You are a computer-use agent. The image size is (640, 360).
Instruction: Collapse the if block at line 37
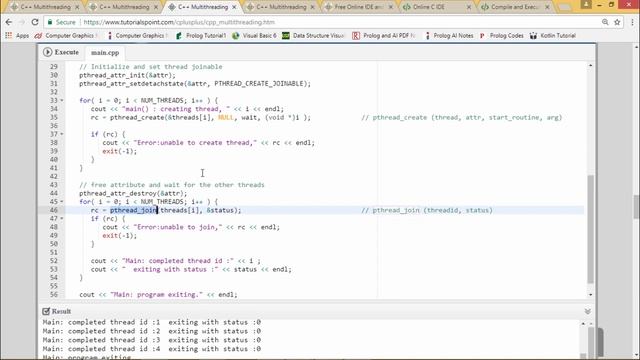tap(62, 134)
